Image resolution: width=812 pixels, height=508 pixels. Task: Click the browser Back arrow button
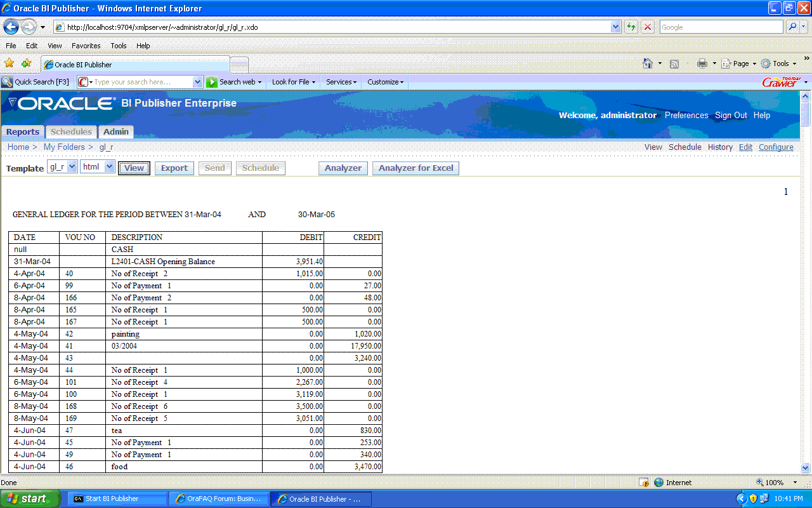coord(11,27)
